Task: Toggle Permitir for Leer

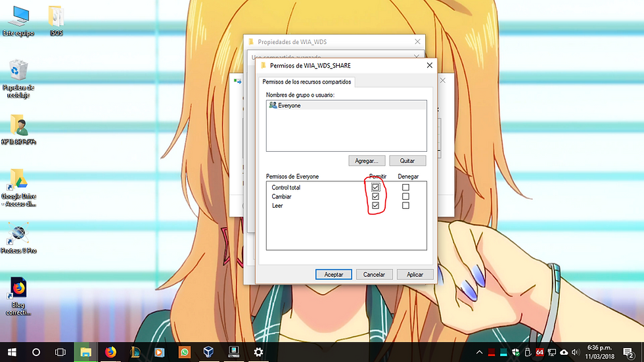Action: pyautogui.click(x=375, y=206)
